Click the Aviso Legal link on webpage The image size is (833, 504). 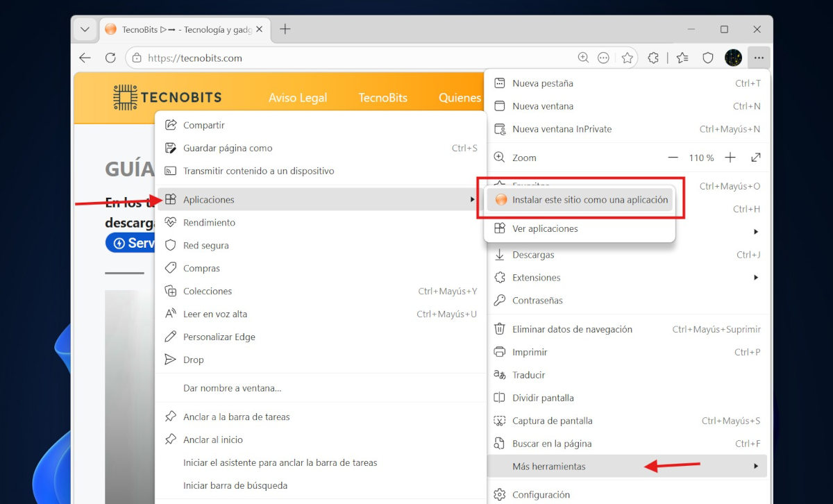click(298, 98)
